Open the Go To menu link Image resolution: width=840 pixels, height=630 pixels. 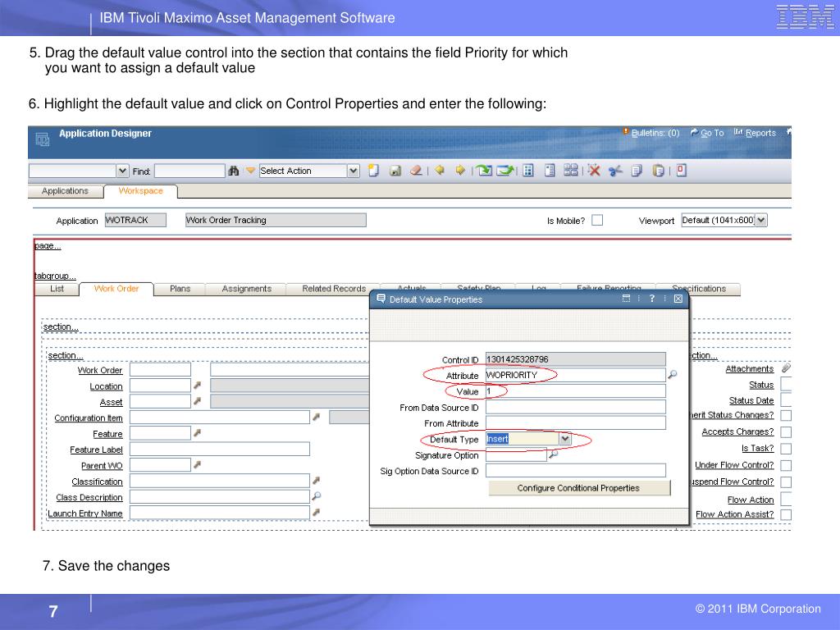click(x=706, y=133)
